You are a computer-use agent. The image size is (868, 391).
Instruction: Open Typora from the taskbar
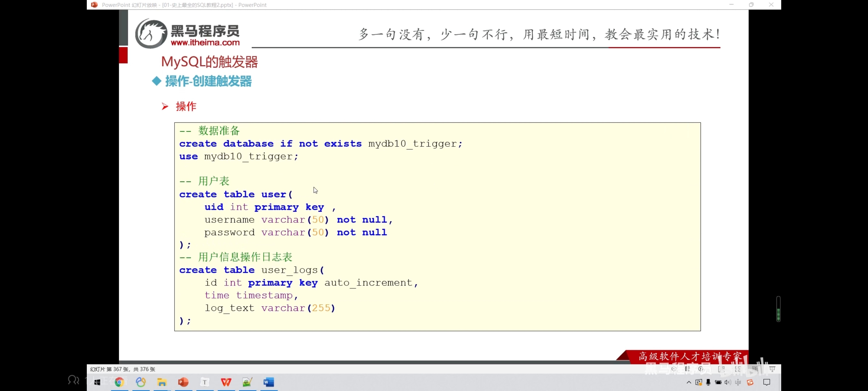[x=205, y=382]
